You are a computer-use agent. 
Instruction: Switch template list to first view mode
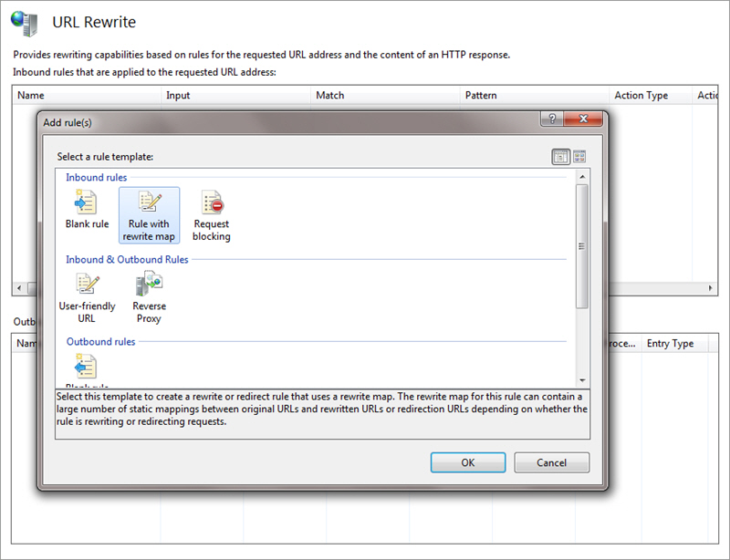point(560,157)
